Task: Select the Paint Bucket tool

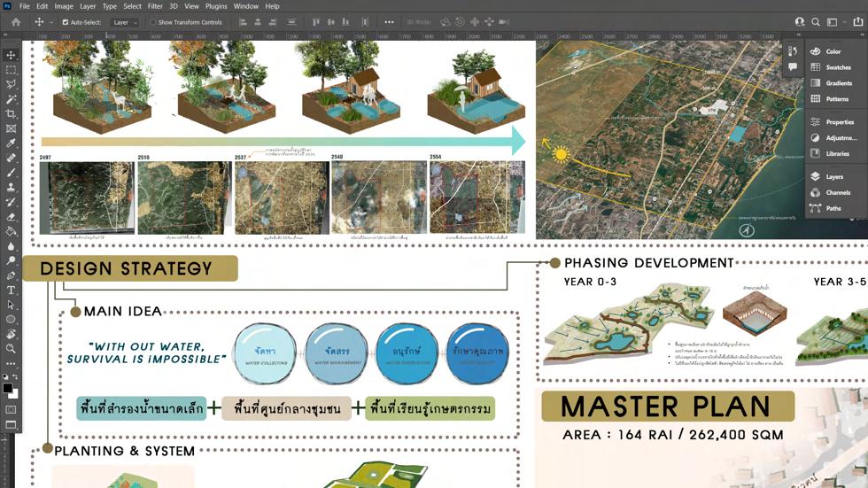Action: 11,231
